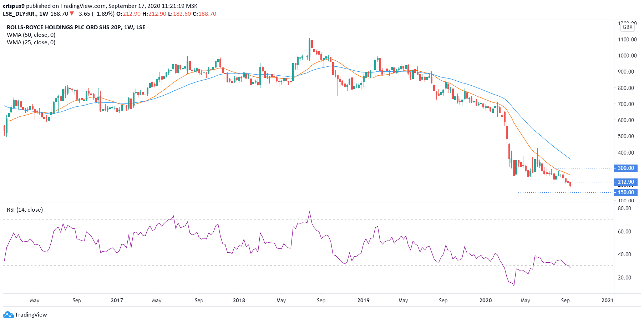Click the WMA (25, close, 0) legend
Viewport: 644px width, 323px height.
tap(31, 42)
